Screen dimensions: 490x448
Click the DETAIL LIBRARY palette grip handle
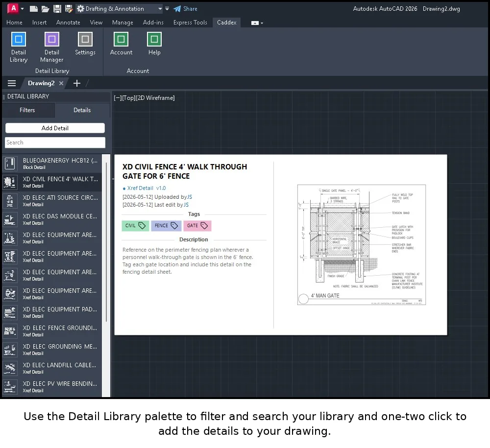4,96
